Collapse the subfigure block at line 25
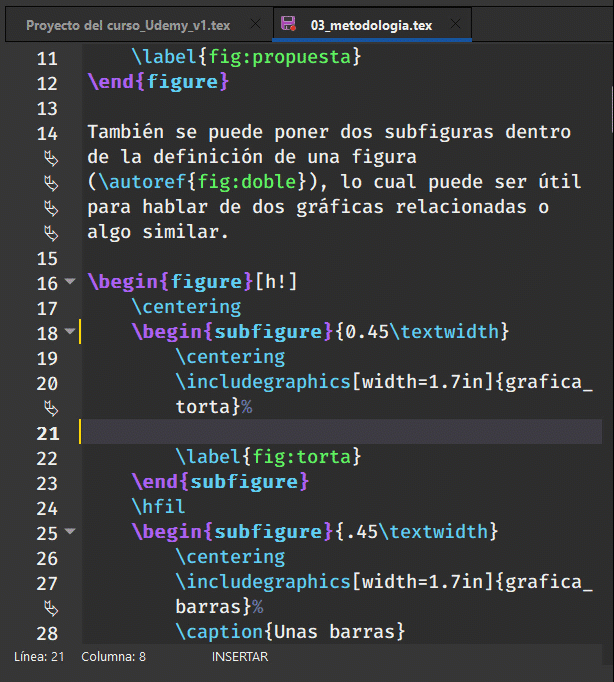The height and width of the screenshot is (682, 614). pos(70,532)
